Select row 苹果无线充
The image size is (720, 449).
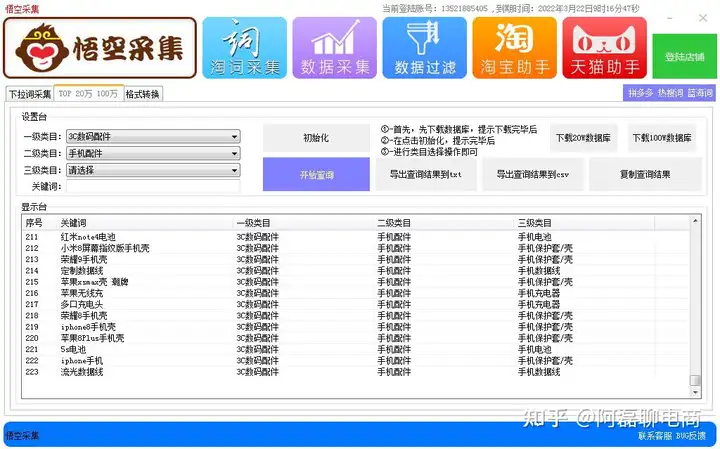click(356, 293)
